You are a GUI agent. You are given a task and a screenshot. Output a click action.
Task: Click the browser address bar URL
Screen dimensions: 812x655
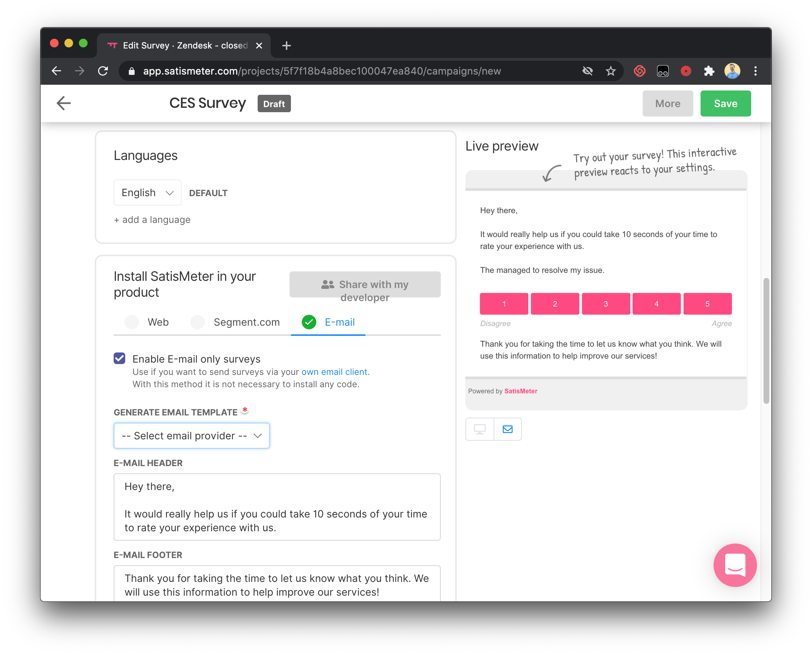coord(322,71)
